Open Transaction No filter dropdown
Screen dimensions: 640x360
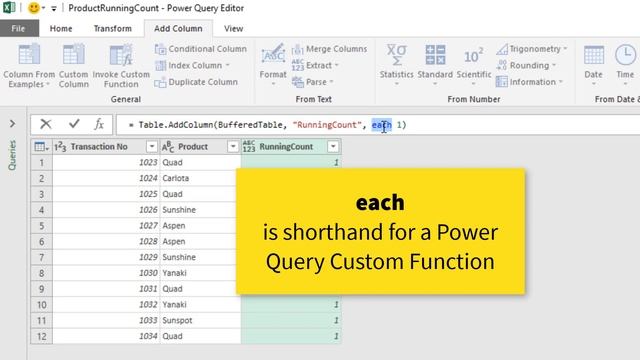coord(151,147)
